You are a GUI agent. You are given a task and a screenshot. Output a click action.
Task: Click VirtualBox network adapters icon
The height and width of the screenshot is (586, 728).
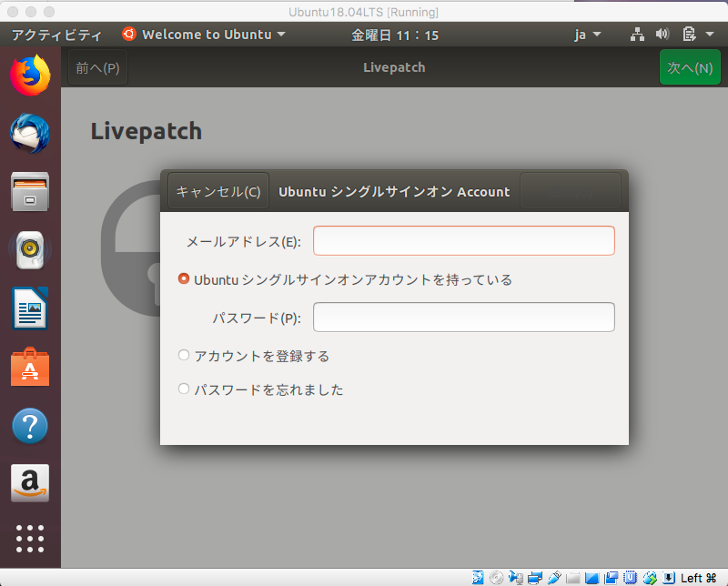[535, 578]
